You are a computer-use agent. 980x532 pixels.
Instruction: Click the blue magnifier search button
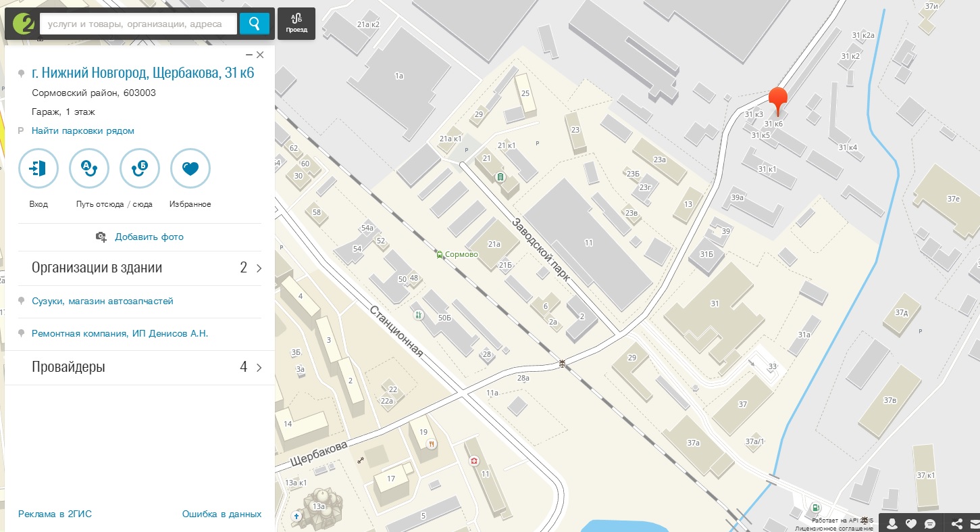(254, 24)
